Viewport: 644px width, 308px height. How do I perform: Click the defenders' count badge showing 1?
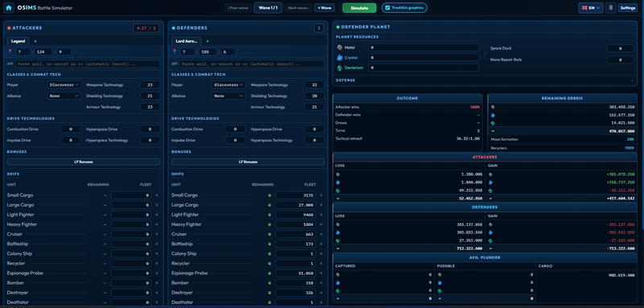point(319,28)
